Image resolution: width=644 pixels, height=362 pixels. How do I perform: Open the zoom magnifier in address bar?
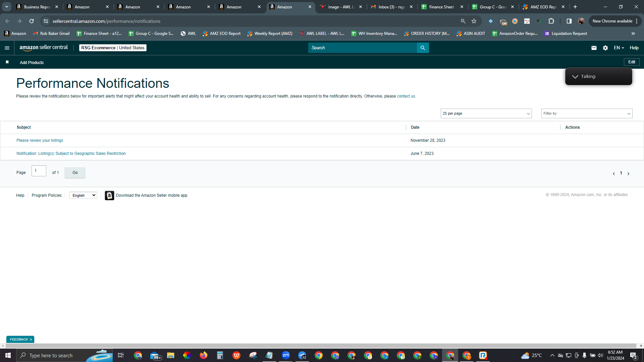[463, 21]
